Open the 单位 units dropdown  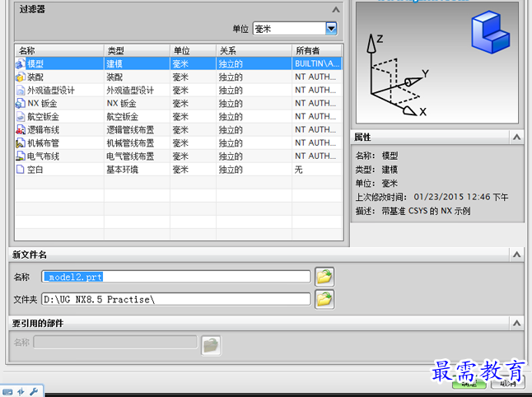(x=331, y=29)
